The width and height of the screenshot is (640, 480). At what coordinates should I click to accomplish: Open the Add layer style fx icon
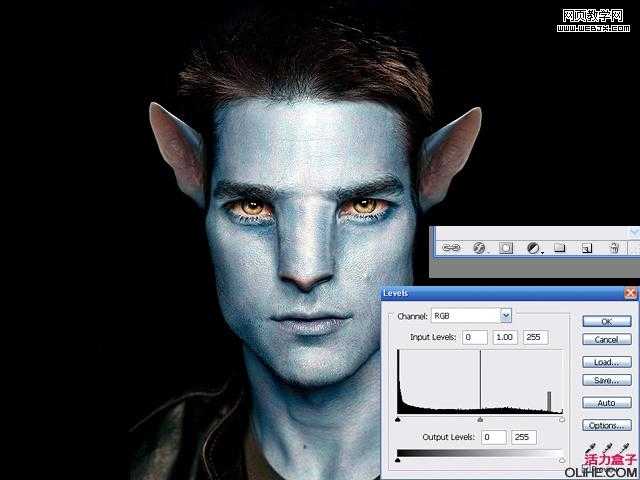(x=479, y=247)
